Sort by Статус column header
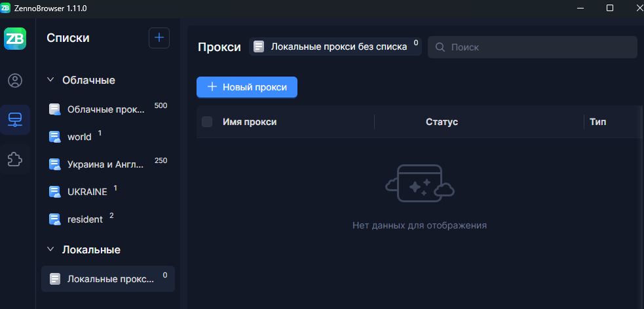Screen dimensions: 644x309 click(442, 122)
